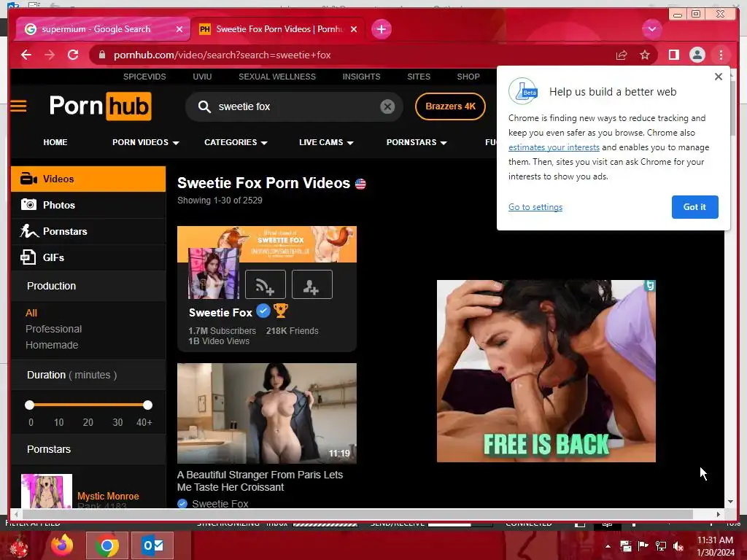Click the RSS subscribe icon button on channel card
The height and width of the screenshot is (560, 747).
(x=266, y=284)
